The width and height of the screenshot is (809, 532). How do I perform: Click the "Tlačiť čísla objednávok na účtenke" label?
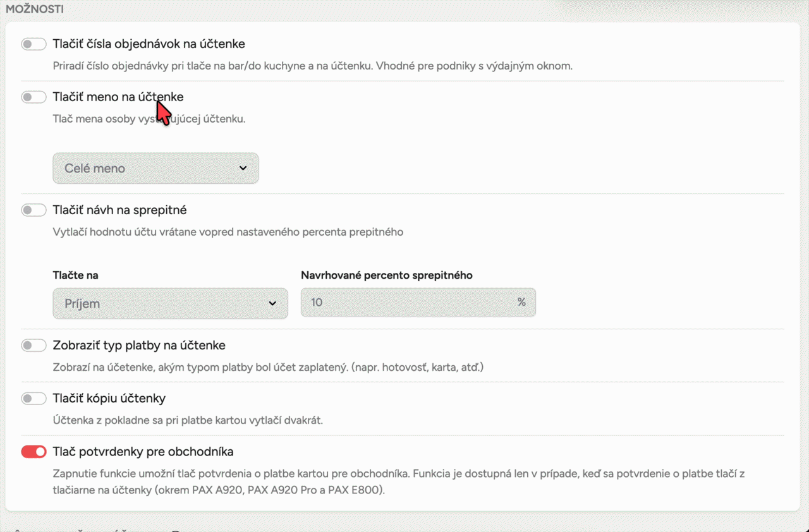(149, 44)
